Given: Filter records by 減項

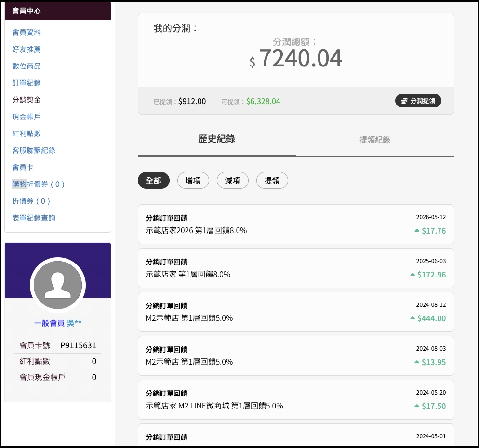Looking at the screenshot, I should 232,181.
